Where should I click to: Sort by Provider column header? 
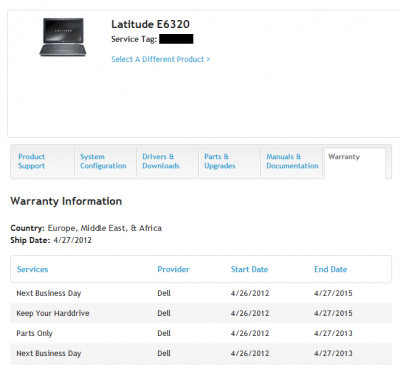(x=173, y=269)
